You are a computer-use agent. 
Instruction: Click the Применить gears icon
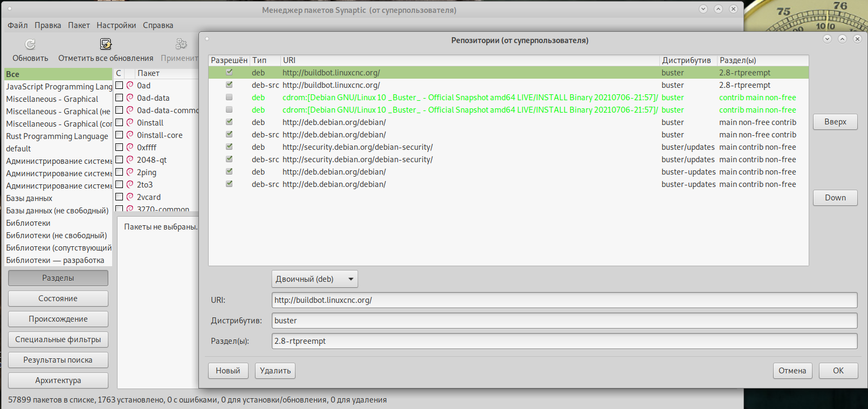(x=181, y=44)
